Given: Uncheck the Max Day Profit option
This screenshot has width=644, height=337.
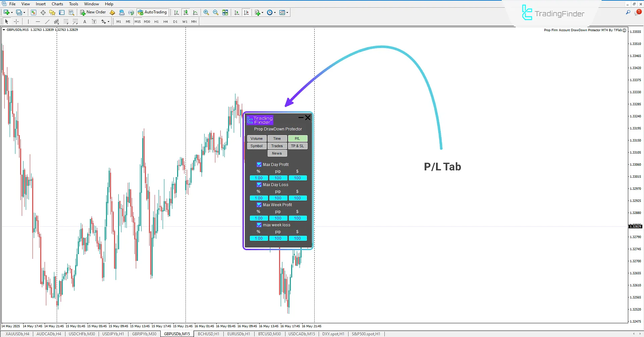Looking at the screenshot, I should pos(259,164).
